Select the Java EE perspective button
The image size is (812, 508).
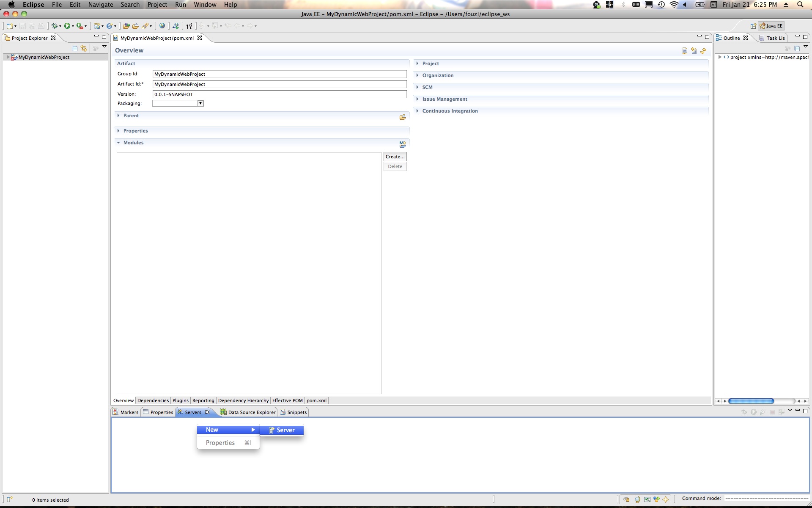[x=771, y=26]
